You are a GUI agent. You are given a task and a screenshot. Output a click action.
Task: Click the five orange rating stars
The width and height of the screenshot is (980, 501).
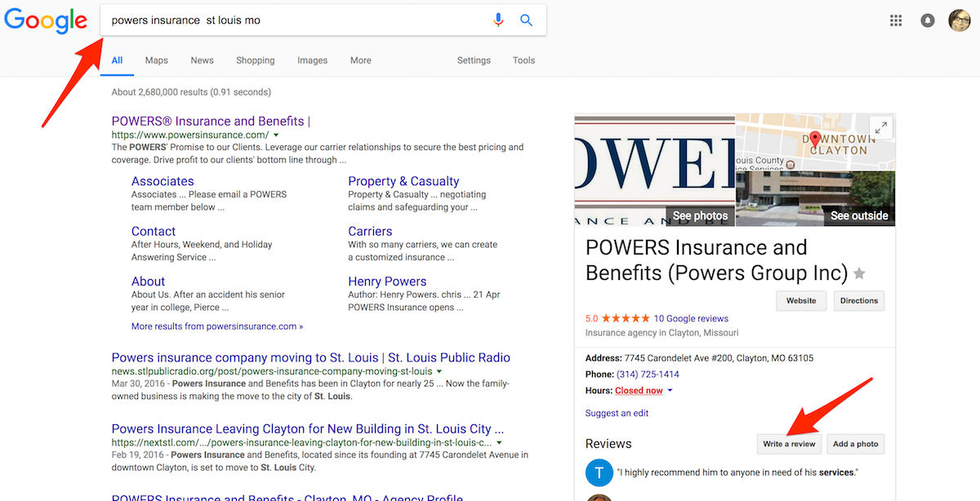[626, 318]
